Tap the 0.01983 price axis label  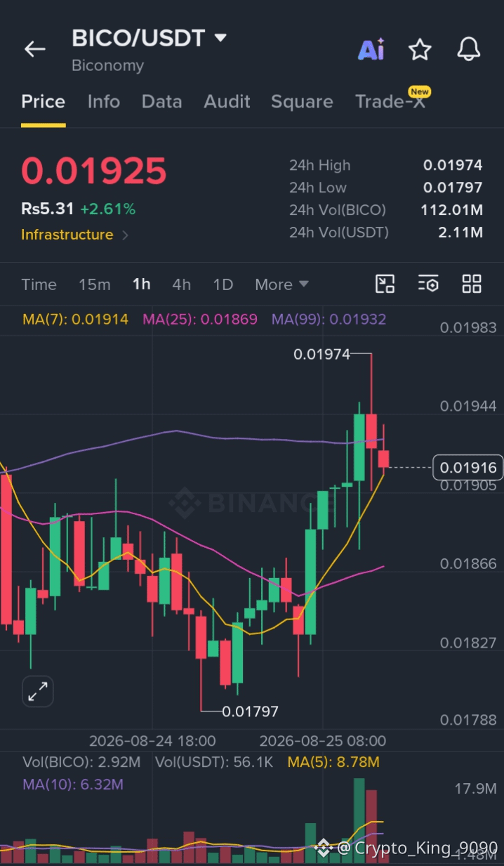[x=468, y=327]
